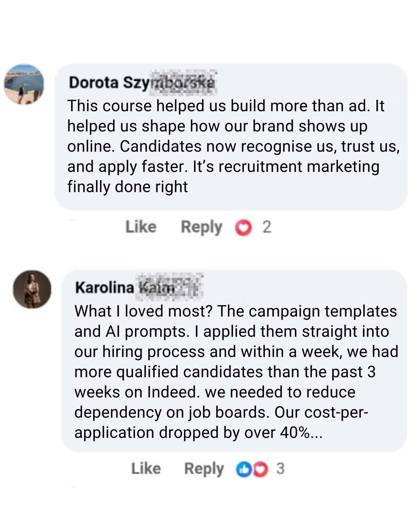Click the blurred part of Dorota's surname
420x525 pixels.
[x=184, y=83]
